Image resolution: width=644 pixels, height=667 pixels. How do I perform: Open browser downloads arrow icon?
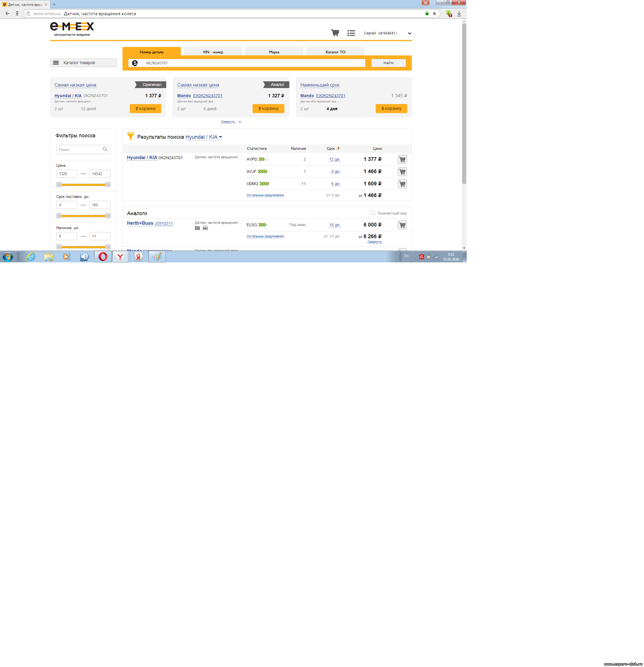point(459,14)
